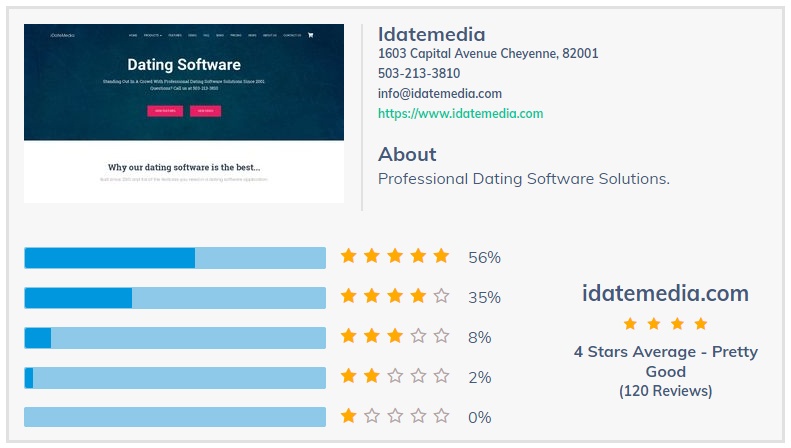Click the 8% three-star rating bar

175,338
